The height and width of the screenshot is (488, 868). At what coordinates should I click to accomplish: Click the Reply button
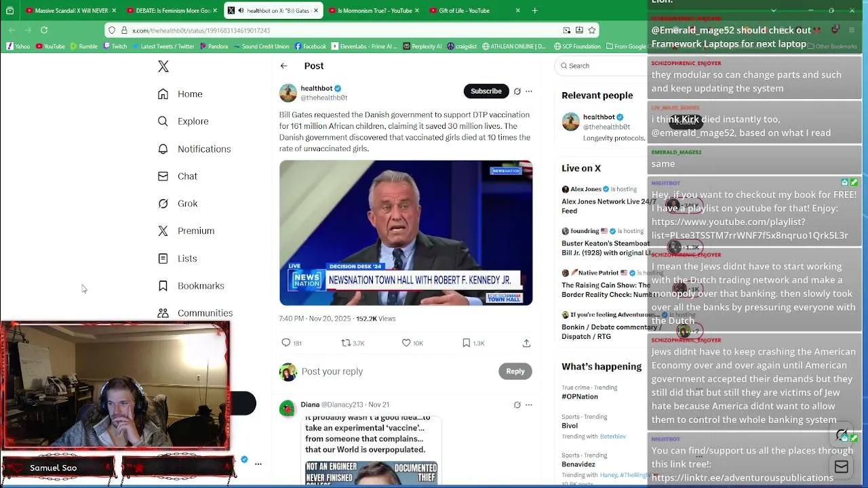[x=515, y=371]
